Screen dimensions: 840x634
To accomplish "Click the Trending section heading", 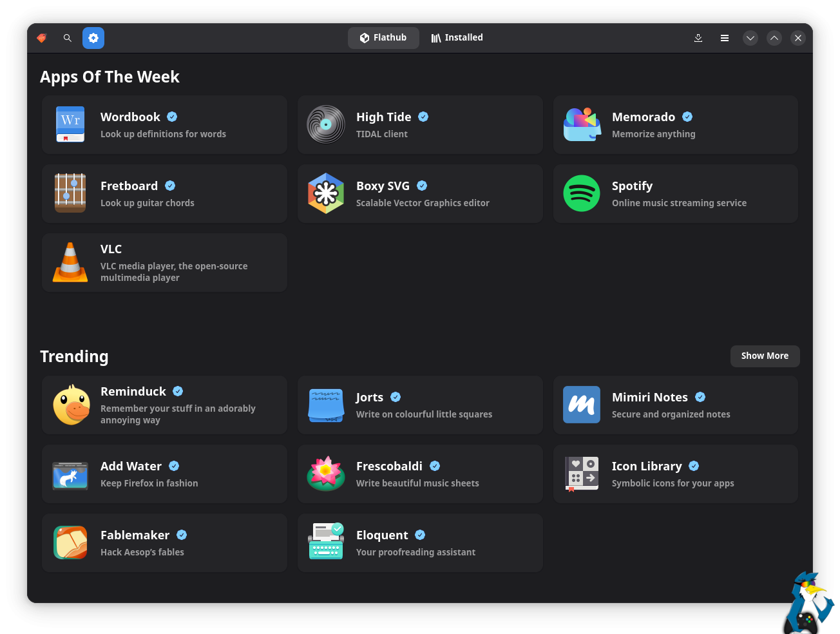I will click(74, 356).
